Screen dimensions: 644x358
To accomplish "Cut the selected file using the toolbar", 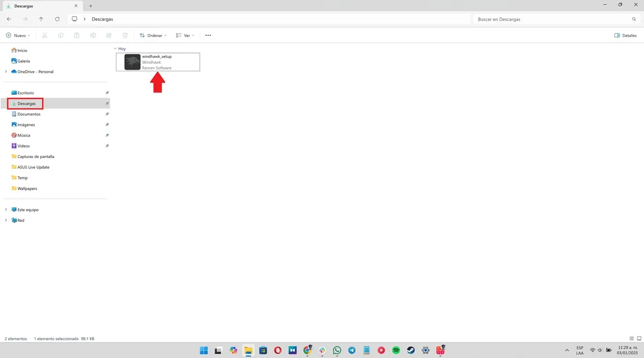I will click(45, 35).
